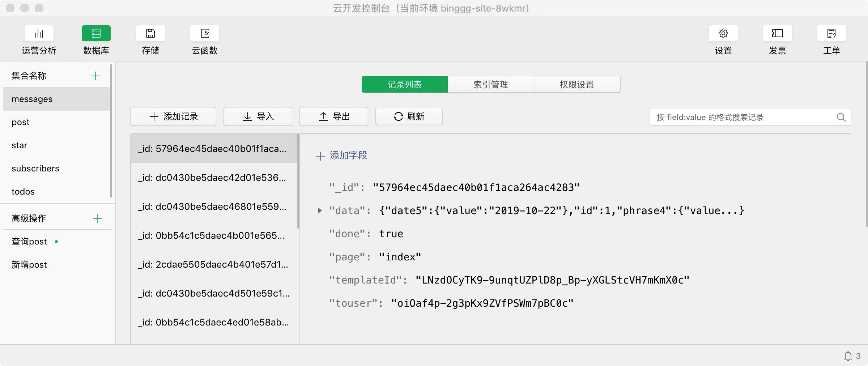Click the 高级操作 header label

pyautogui.click(x=29, y=218)
